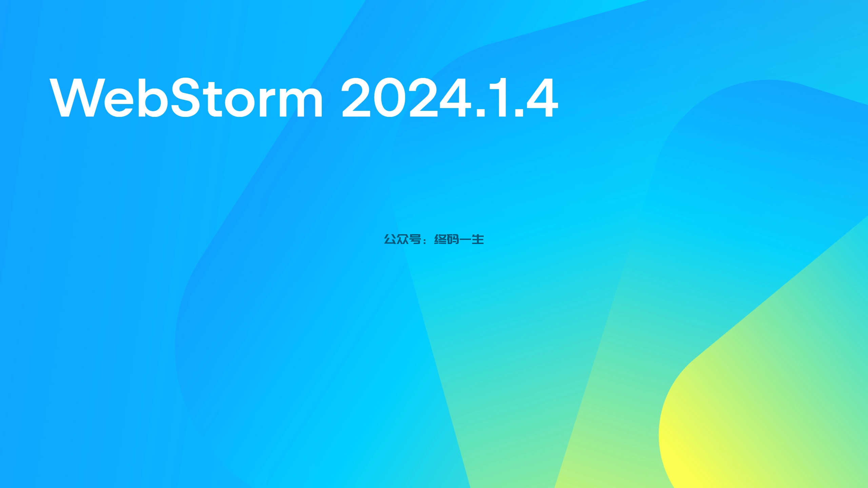
Task: Open the 公众号 终码一主 link
Action: pyautogui.click(x=433, y=238)
